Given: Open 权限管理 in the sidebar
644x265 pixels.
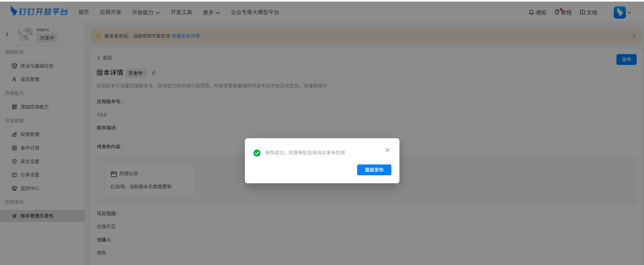Looking at the screenshot, I should [30, 135].
